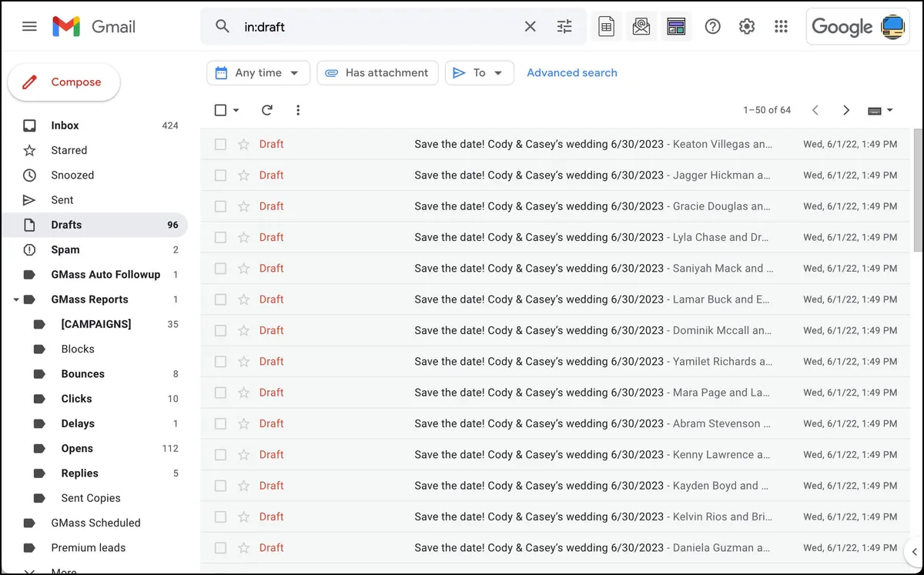
Task: Open the input tools keyboard dropdown
Action: (880, 110)
